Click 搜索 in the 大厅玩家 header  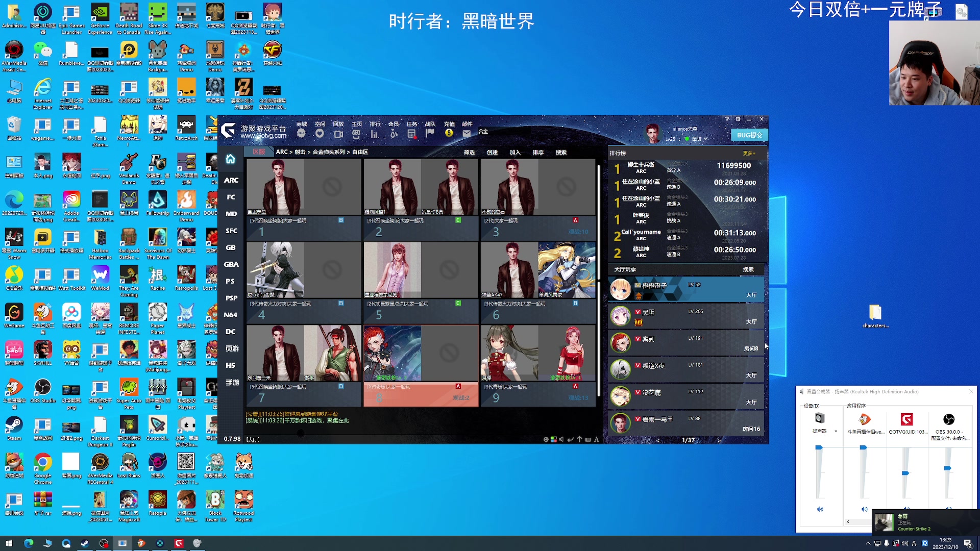click(748, 269)
